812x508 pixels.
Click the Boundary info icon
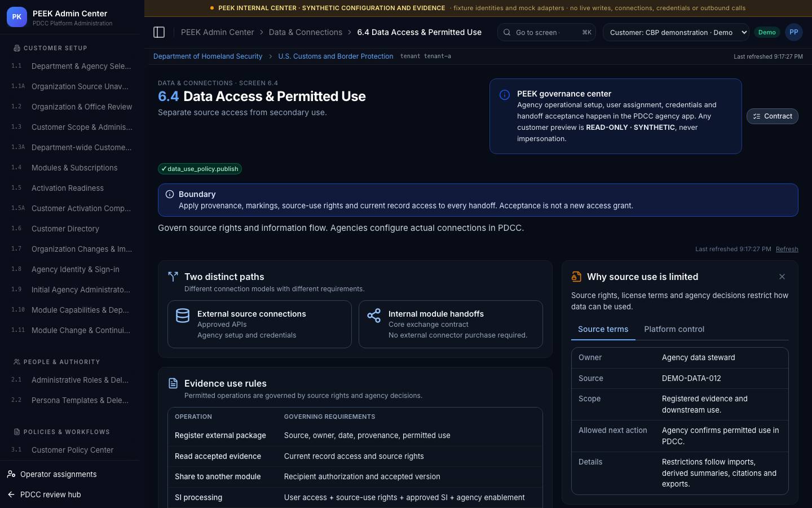(x=169, y=194)
